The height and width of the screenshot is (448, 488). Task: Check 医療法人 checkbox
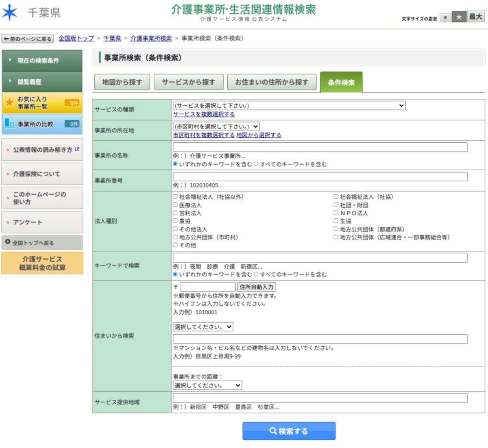coord(175,204)
